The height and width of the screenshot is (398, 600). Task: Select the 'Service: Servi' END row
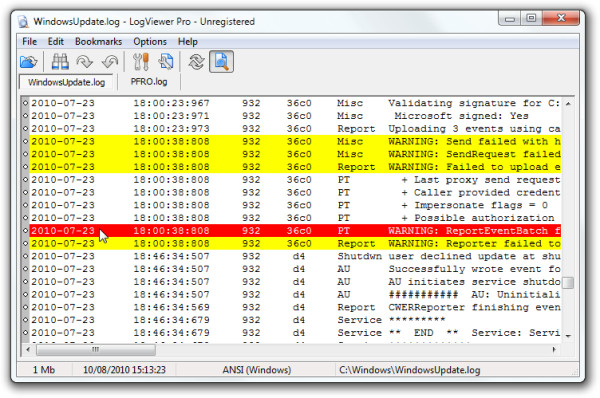295,333
